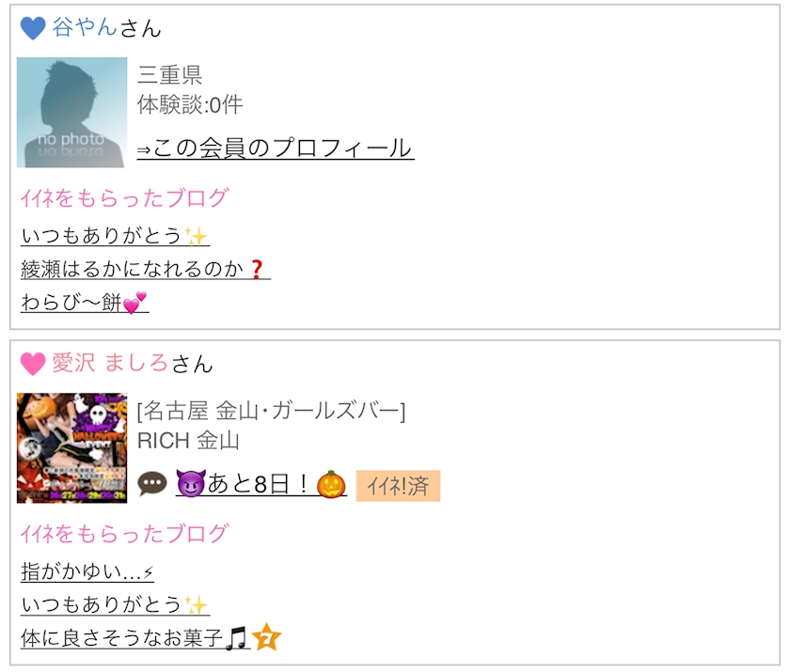Click the pink heart icon beside 愛沢 ましろ
Screen dimensions: 790x672
tap(33, 364)
